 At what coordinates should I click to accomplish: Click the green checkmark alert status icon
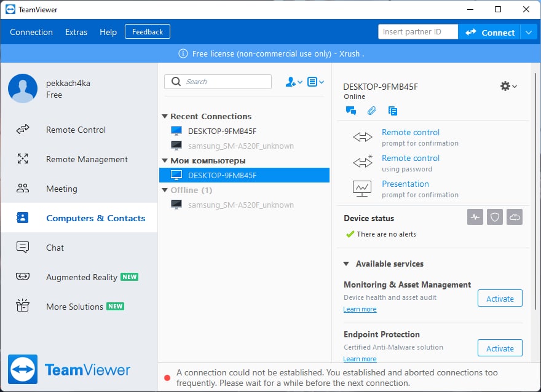click(350, 234)
